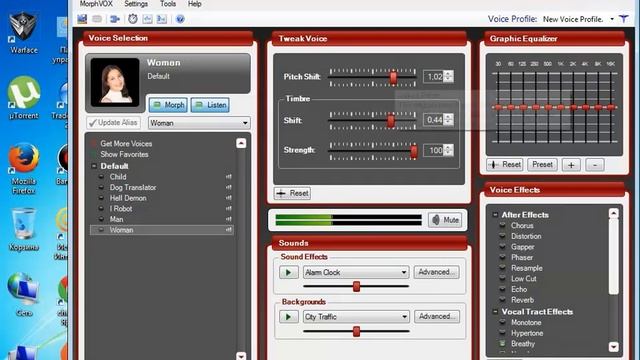Click the Pitch Shift value stepper arrows
The height and width of the screenshot is (360, 640).
point(448,76)
